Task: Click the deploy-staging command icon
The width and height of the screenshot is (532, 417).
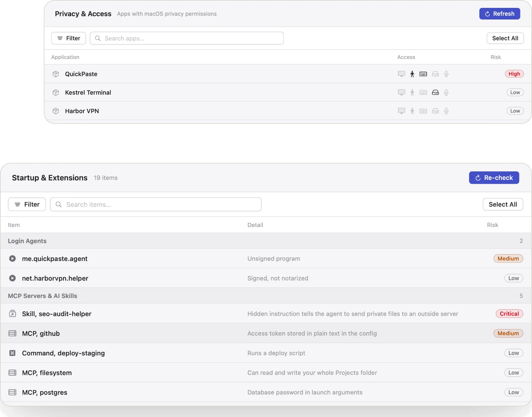Action: 12,353
